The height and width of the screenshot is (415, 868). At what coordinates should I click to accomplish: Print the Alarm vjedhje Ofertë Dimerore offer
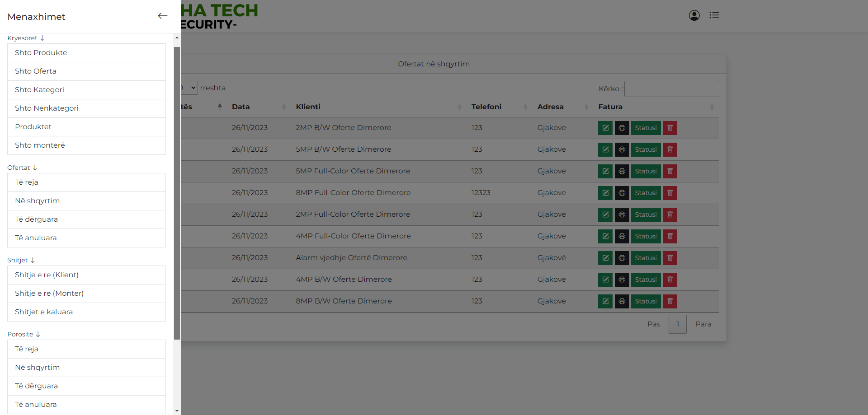pos(622,258)
